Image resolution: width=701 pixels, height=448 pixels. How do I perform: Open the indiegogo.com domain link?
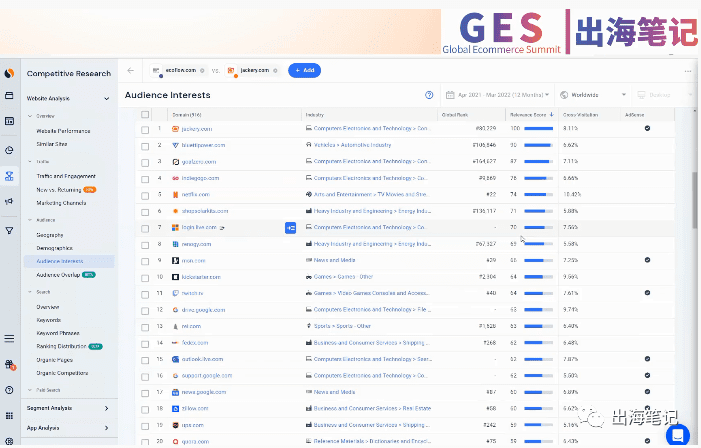pos(200,178)
